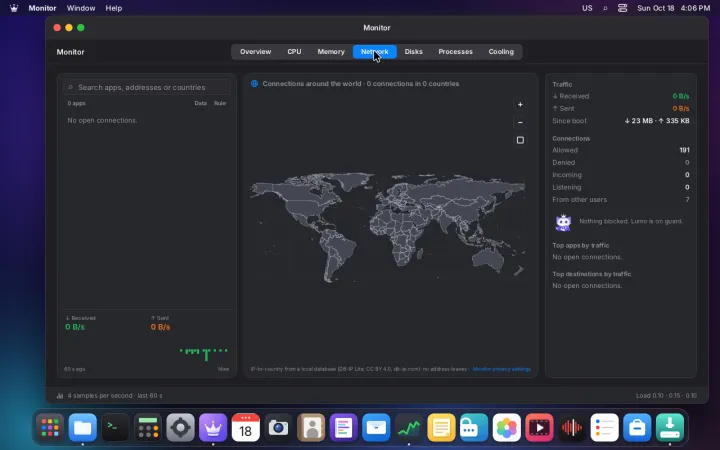
Task: Click the 'Top destinations by traffic' heading
Action: point(591,274)
